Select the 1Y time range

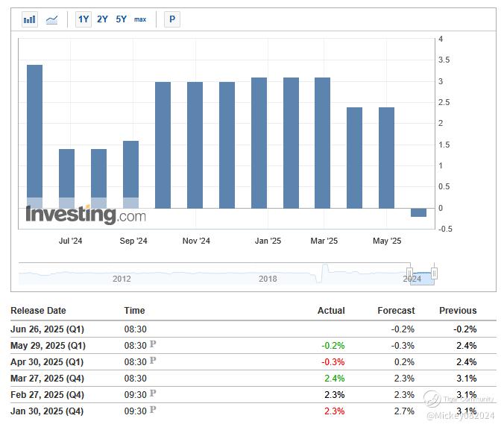pyautogui.click(x=84, y=19)
